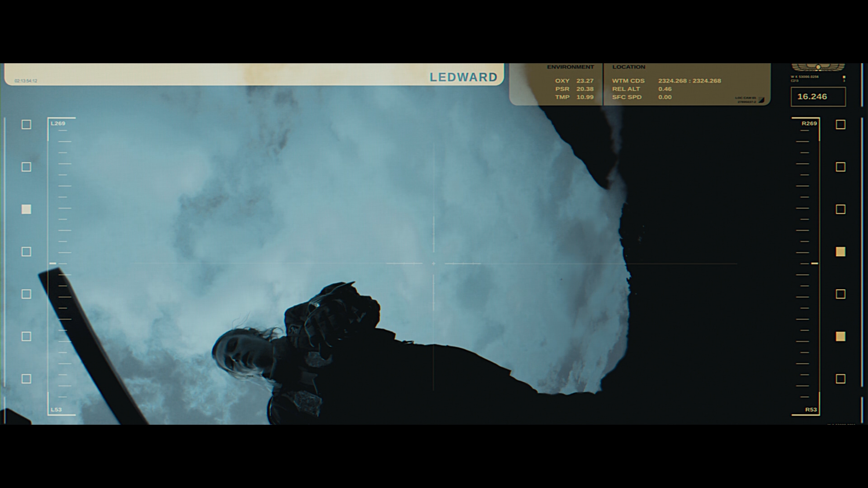Click the W K 53000.0256 text under emblem
Image resolution: width=868 pixels, height=488 pixels.
point(805,77)
